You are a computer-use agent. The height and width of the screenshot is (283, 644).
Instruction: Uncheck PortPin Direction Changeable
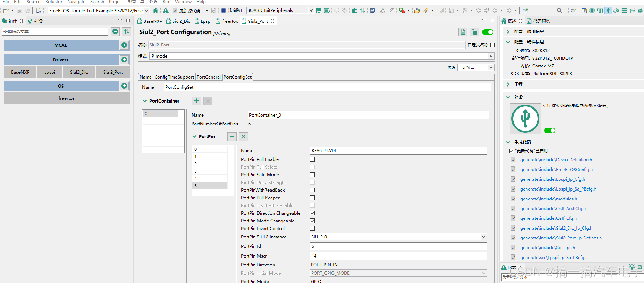point(313,213)
